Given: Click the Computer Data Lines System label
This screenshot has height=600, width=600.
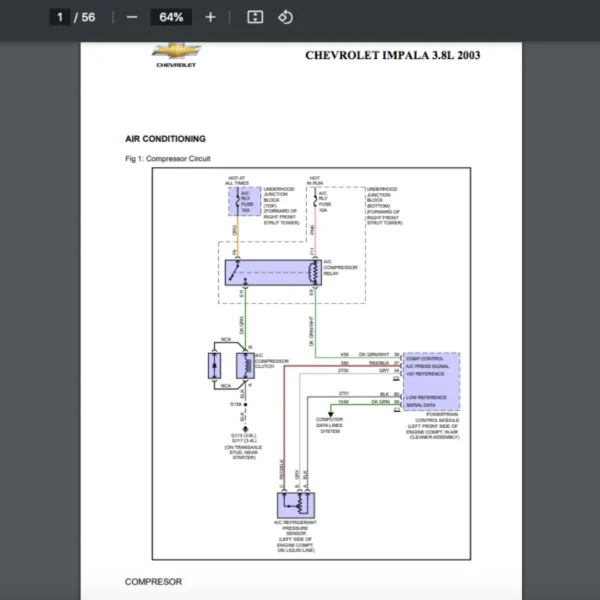Looking at the screenshot, I should [x=329, y=425].
